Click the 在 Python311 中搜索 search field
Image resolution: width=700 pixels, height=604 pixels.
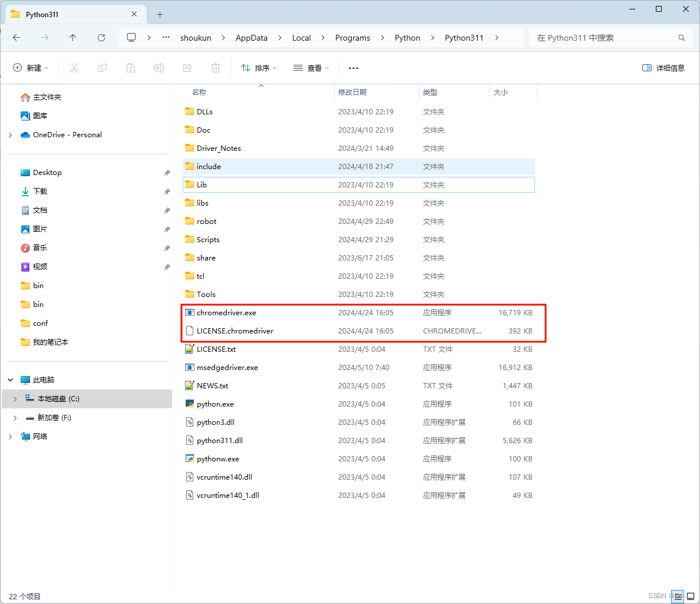click(x=610, y=38)
